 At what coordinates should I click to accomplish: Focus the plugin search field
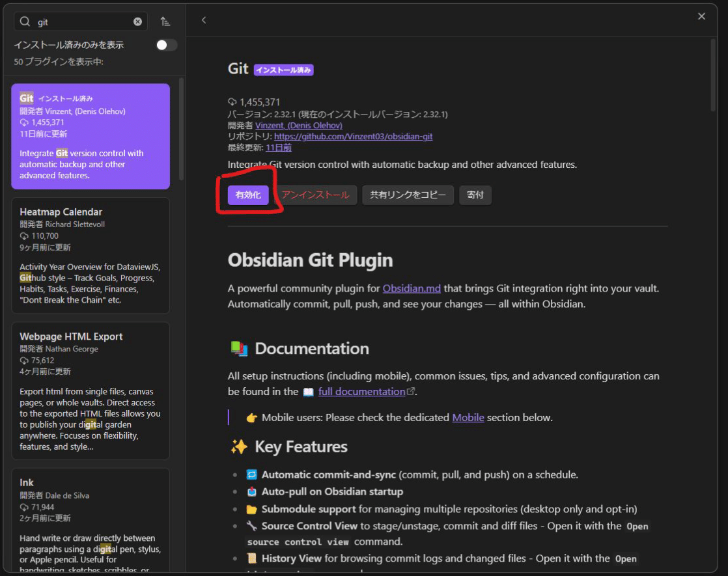[x=81, y=22]
